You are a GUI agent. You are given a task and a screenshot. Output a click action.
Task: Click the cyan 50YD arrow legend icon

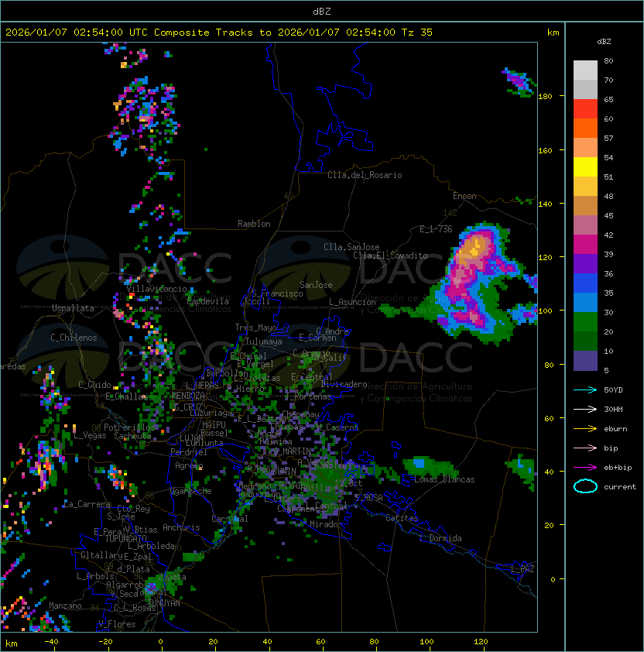click(x=585, y=389)
